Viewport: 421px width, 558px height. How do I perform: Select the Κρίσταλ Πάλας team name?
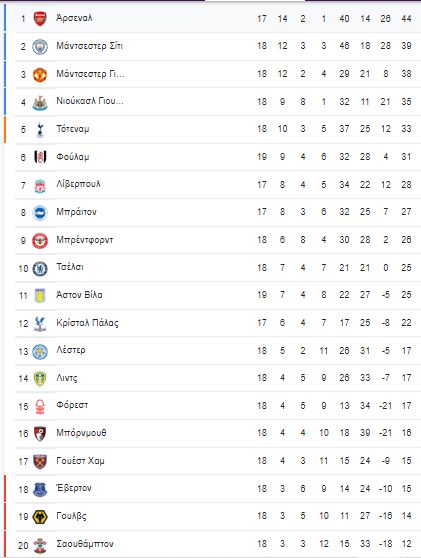pyautogui.click(x=87, y=322)
